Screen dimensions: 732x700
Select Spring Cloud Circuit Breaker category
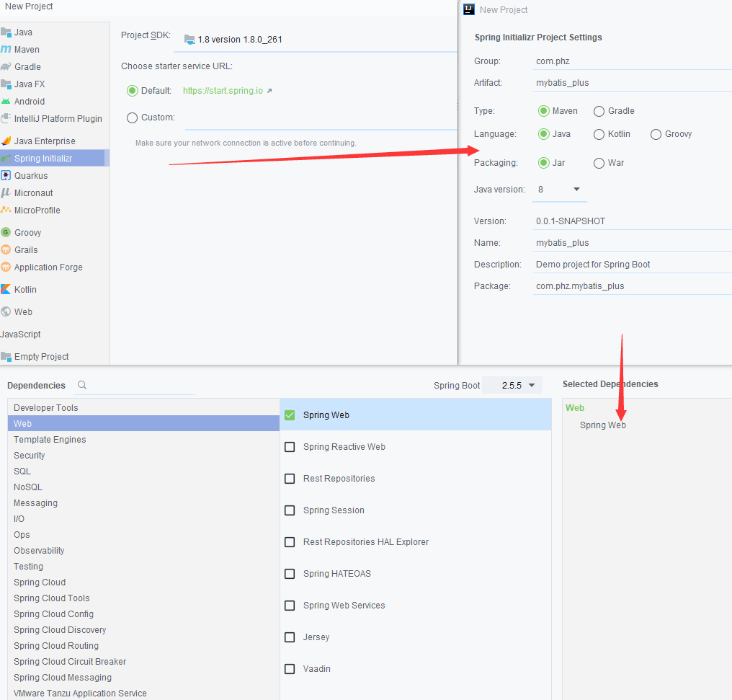(x=144, y=662)
